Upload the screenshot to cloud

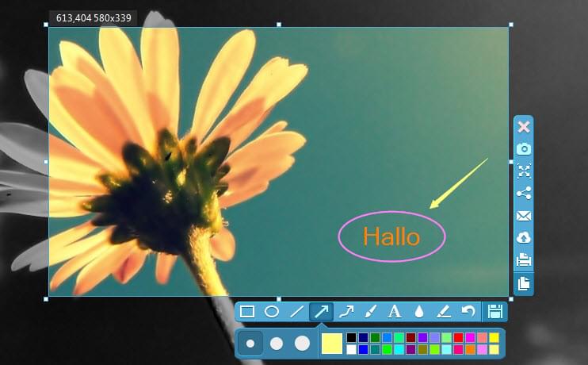[523, 237]
